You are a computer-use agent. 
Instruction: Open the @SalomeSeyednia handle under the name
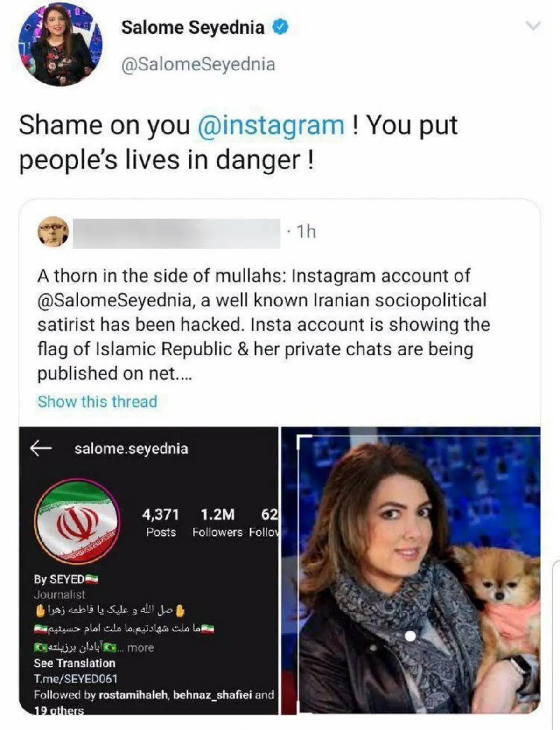[198, 64]
